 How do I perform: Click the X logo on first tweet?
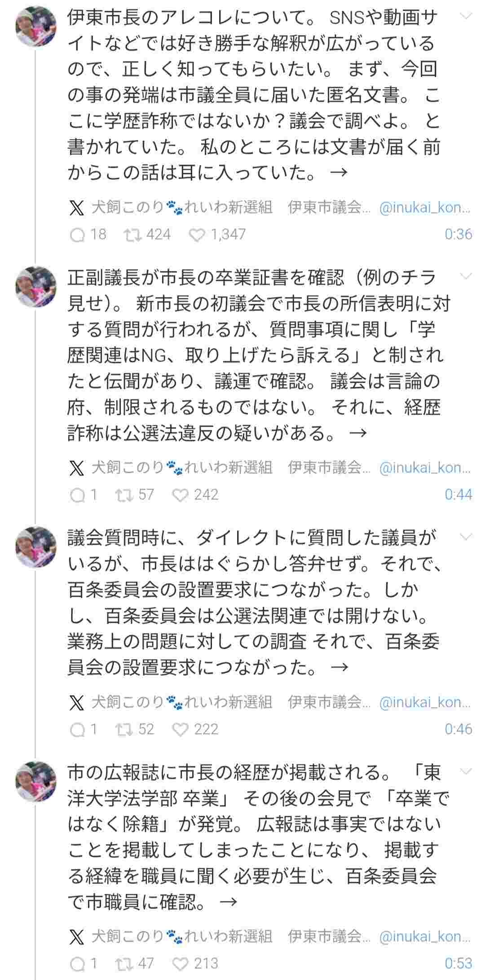point(77,208)
